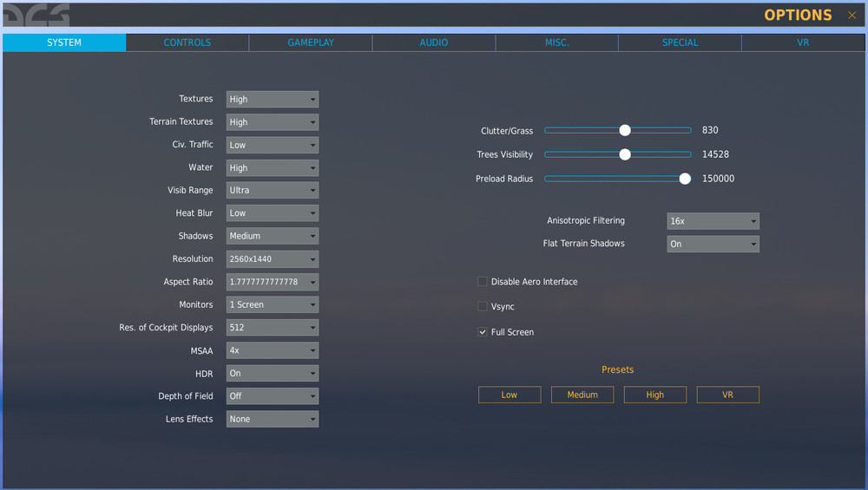The image size is (868, 490).
Task: Enable Disable Aero Interface checkbox
Action: 482,282
